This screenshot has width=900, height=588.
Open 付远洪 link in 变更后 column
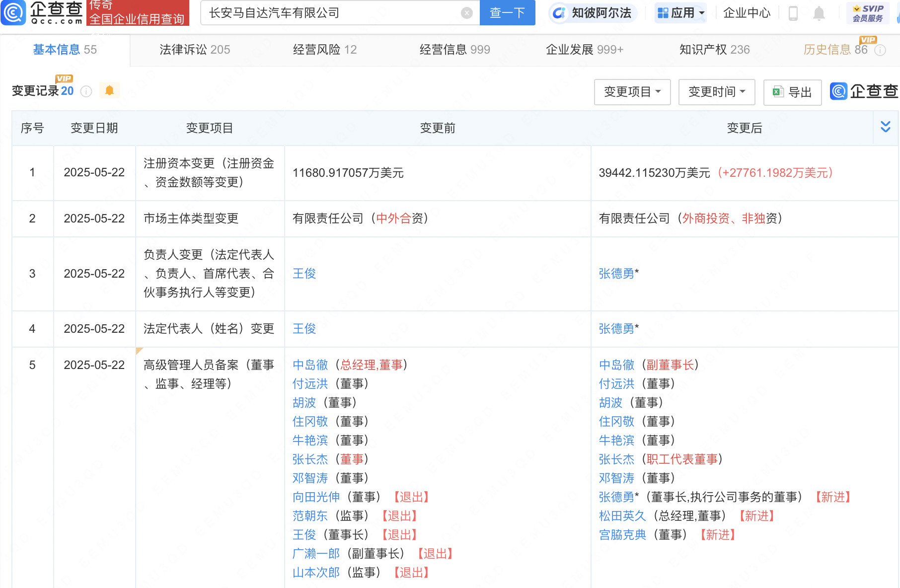617,384
